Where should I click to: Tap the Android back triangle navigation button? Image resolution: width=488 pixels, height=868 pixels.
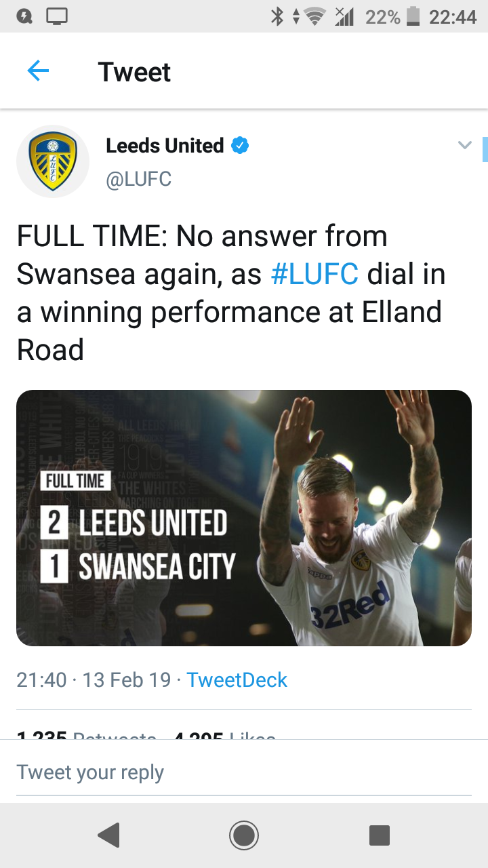click(108, 835)
